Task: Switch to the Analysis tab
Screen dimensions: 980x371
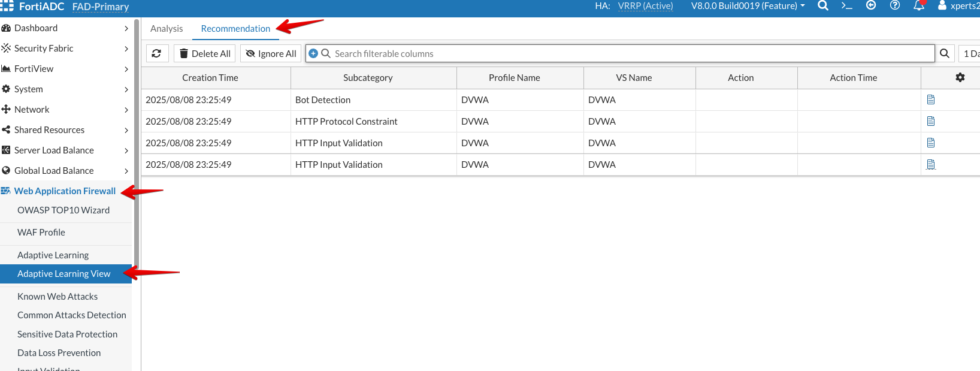Action: click(167, 29)
